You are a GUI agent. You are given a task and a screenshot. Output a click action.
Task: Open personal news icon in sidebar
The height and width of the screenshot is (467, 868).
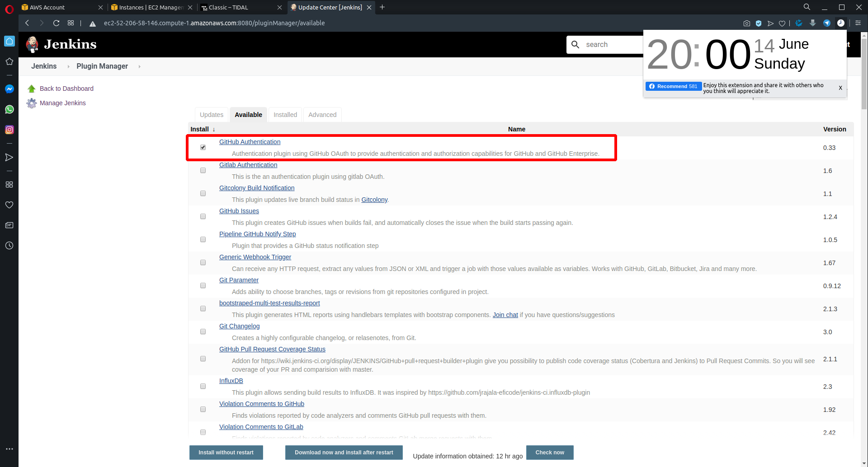9,225
